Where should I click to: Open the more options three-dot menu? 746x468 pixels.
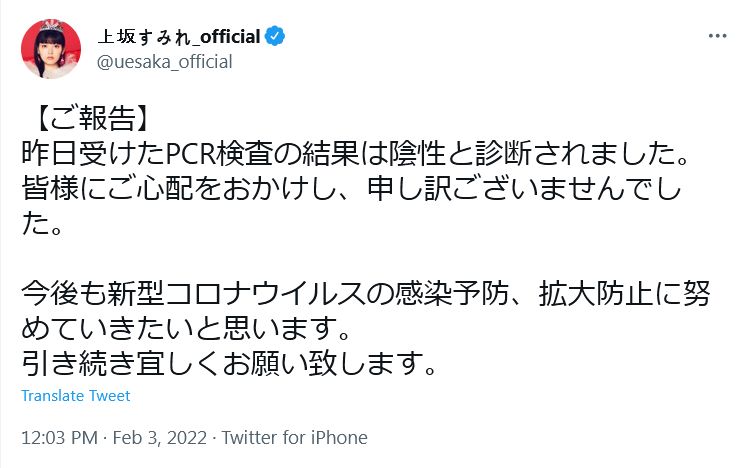point(716,35)
